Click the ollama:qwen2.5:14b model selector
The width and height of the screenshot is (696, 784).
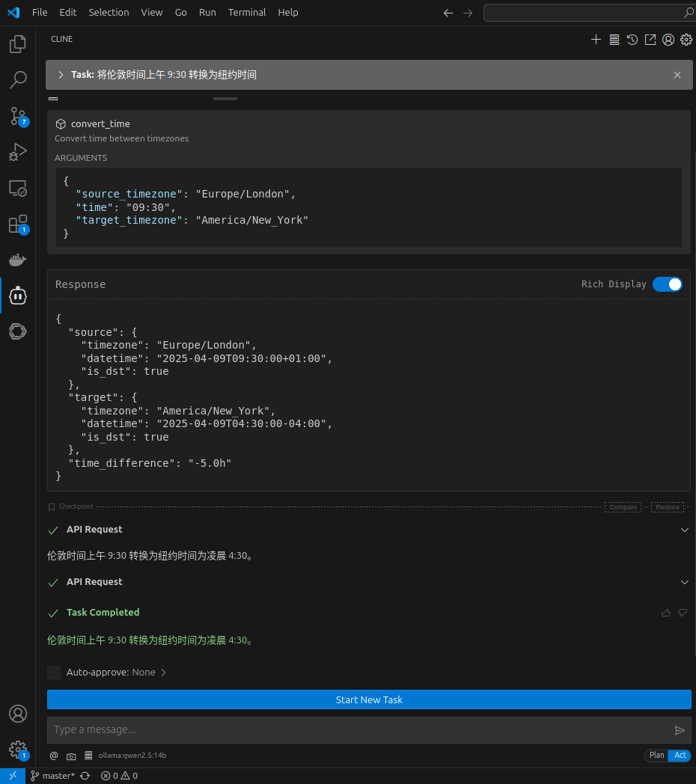[132, 756]
